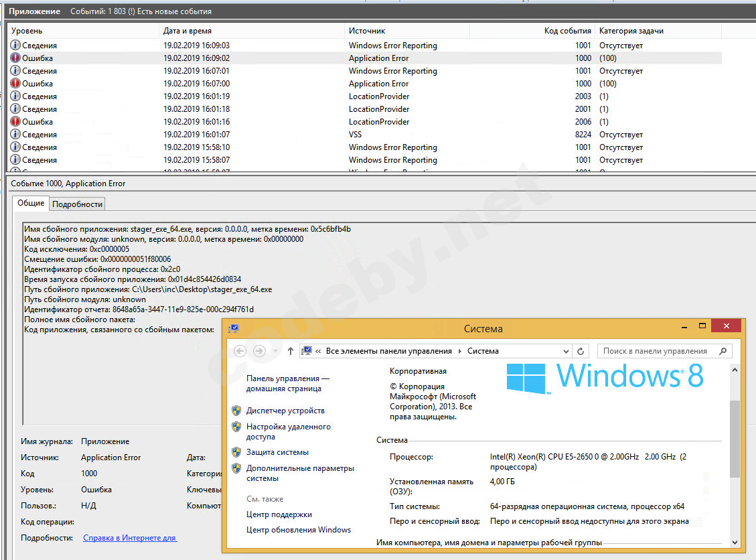Open Справка в Интернете link

point(129,538)
